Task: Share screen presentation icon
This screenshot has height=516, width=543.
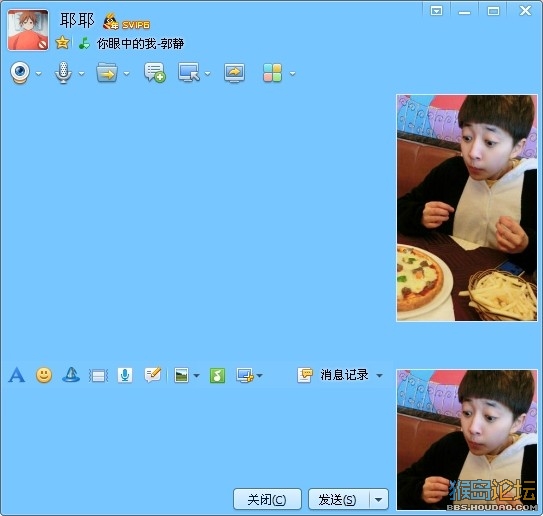Action: click(x=234, y=73)
